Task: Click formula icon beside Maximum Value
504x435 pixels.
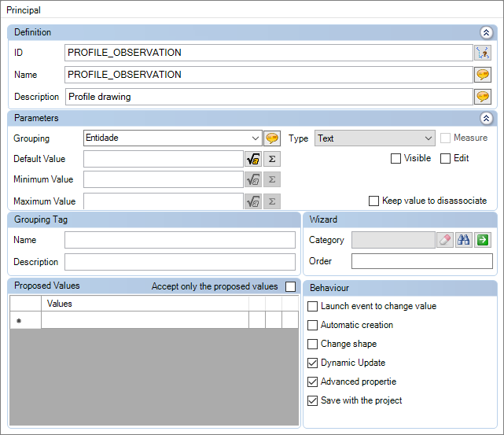Action: pos(253,201)
